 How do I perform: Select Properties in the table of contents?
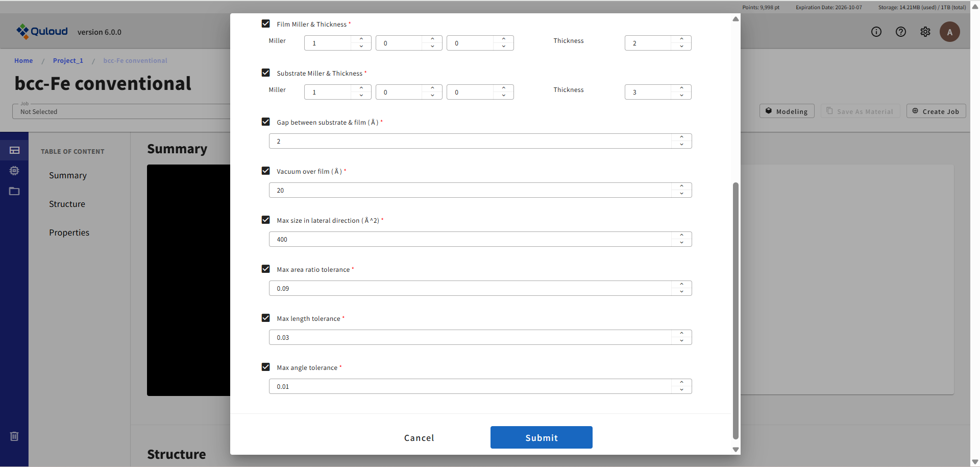point(69,232)
